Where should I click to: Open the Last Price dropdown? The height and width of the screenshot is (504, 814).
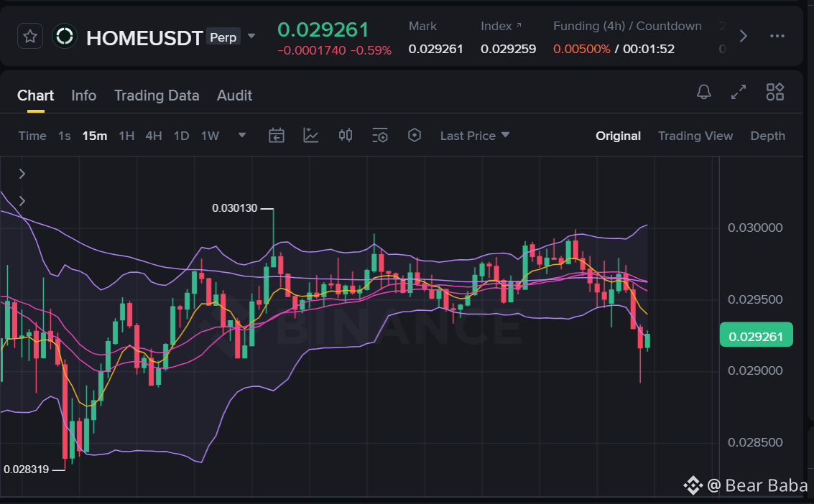point(474,136)
